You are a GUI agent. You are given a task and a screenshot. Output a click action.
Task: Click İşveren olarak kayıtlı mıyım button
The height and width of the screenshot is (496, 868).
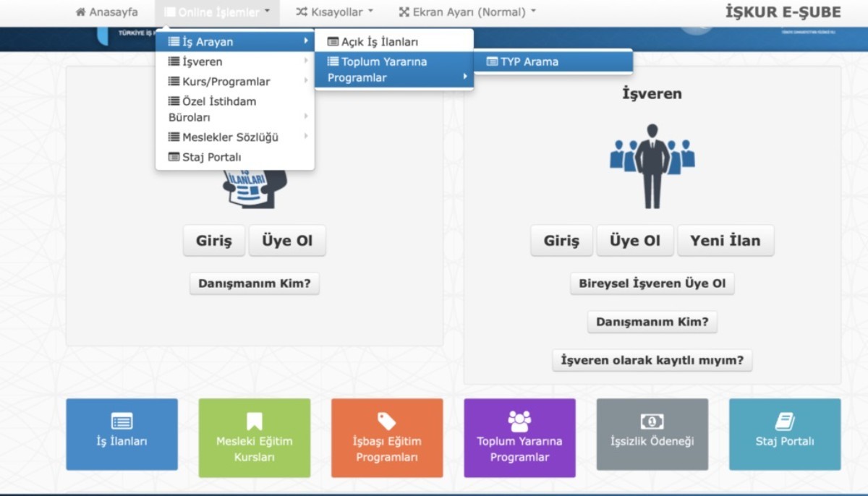[x=652, y=359]
